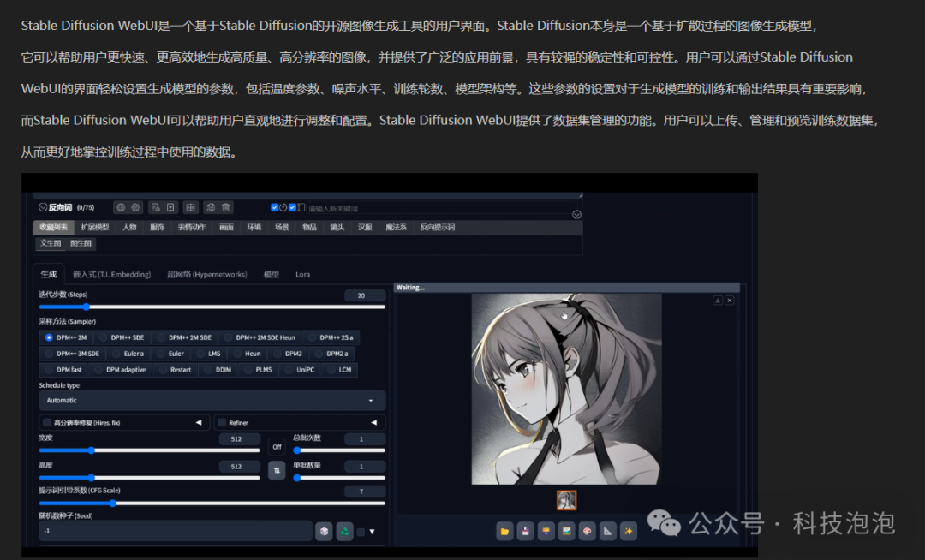Toggle the seed extra checkbox

pyautogui.click(x=361, y=532)
